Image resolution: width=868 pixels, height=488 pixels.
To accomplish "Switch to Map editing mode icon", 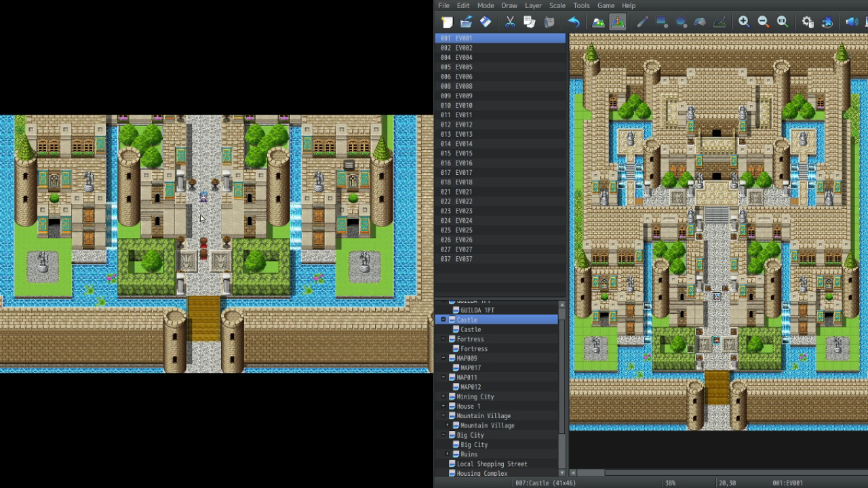I will coord(598,22).
